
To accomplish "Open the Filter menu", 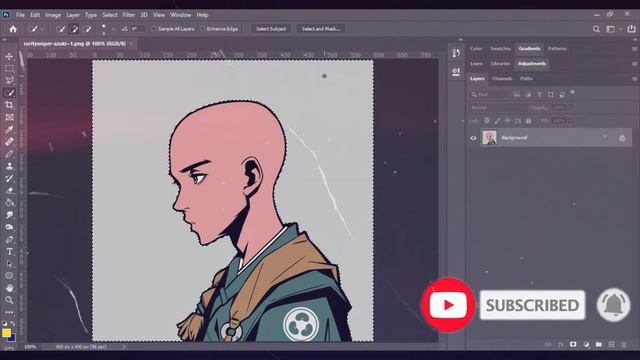I will click(129, 15).
